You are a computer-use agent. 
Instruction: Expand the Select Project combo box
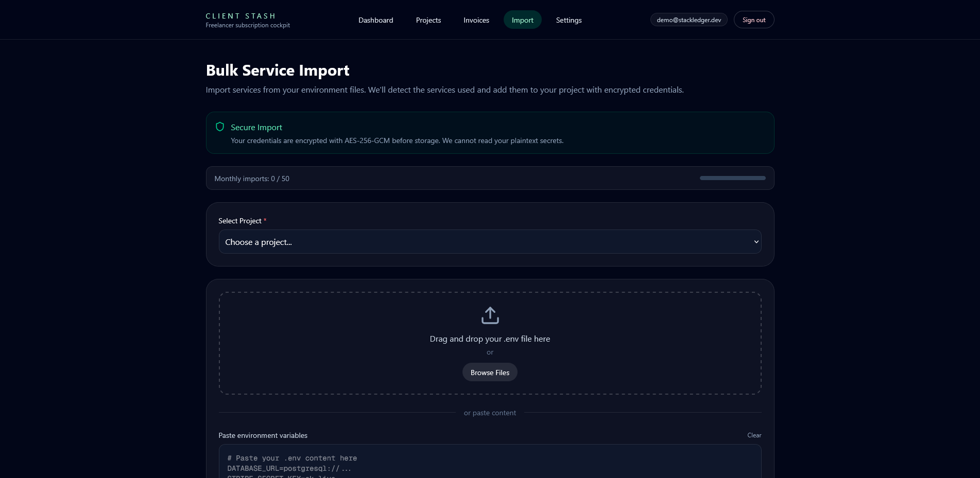(490, 242)
